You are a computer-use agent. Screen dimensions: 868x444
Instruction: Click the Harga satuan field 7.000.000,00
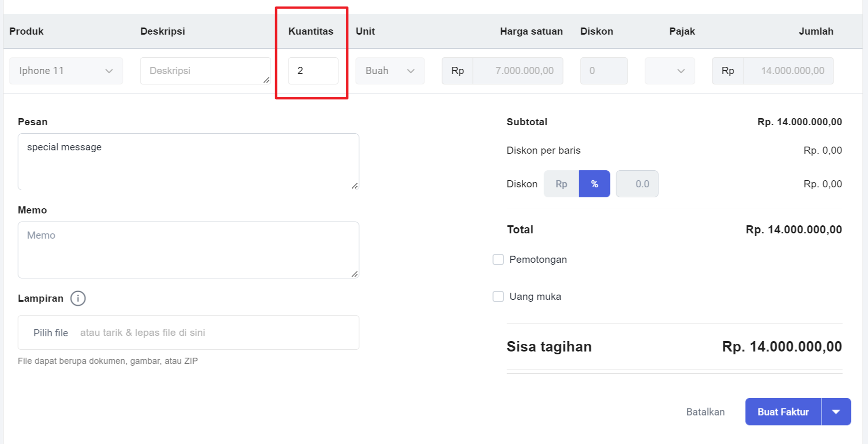click(x=517, y=71)
